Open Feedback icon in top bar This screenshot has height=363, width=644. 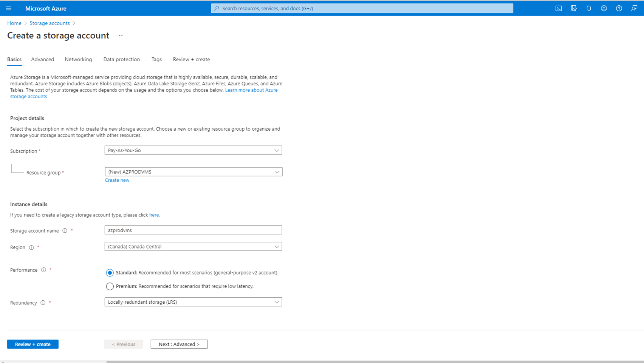(634, 8)
